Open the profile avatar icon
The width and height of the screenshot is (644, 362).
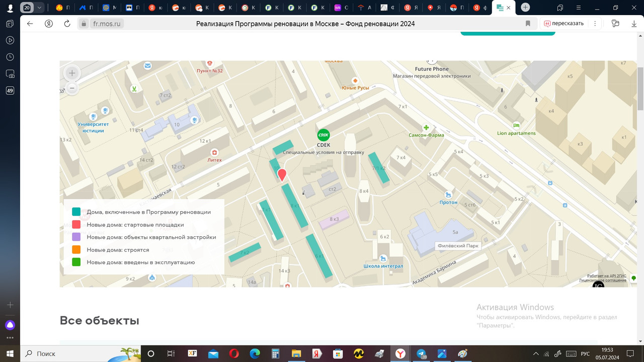click(10, 8)
